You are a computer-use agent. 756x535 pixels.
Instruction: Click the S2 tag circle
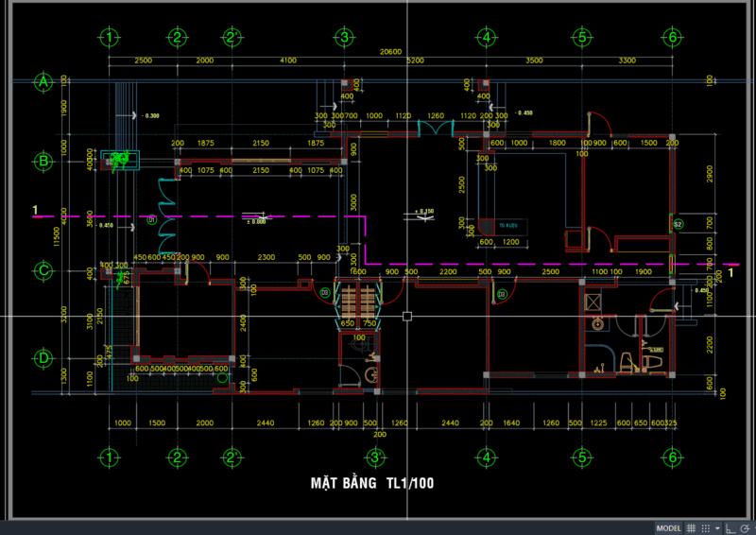coord(678,224)
